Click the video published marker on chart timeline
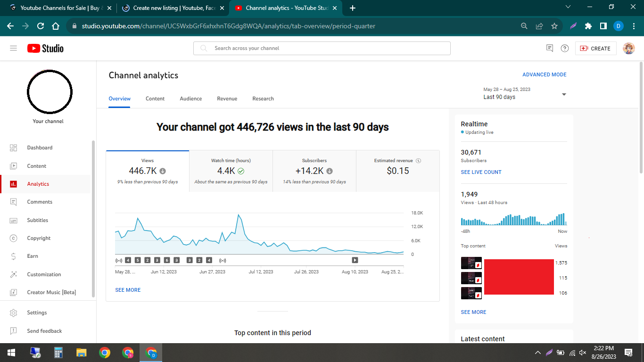This screenshot has height=362, width=644. (x=355, y=260)
